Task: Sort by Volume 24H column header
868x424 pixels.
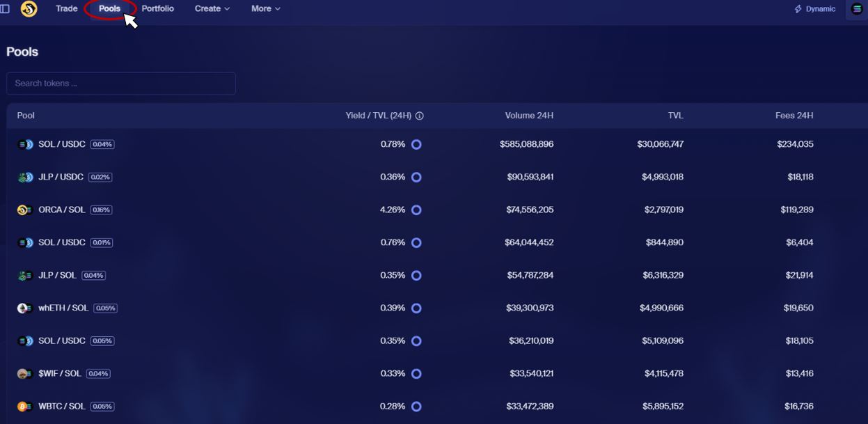Action: point(529,116)
